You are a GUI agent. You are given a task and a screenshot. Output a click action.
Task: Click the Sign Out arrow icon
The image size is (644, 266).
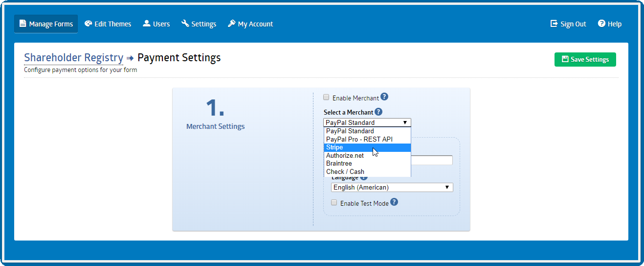(x=554, y=24)
